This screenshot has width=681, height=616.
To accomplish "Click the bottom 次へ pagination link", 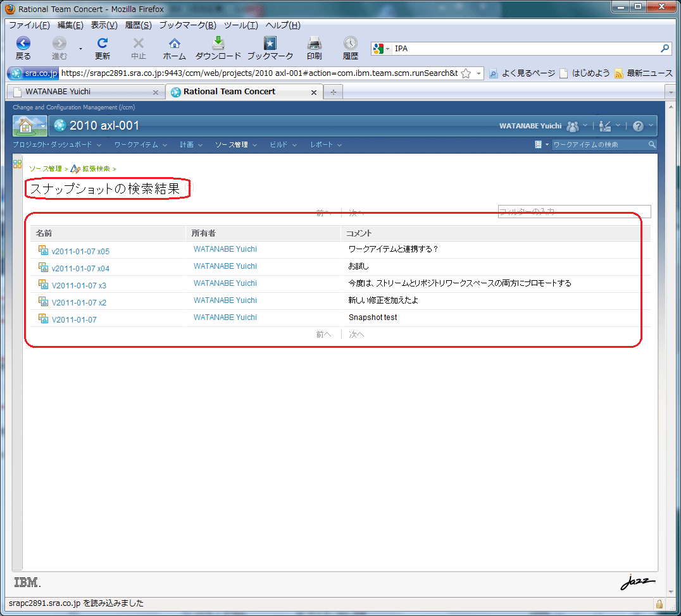I will point(356,335).
